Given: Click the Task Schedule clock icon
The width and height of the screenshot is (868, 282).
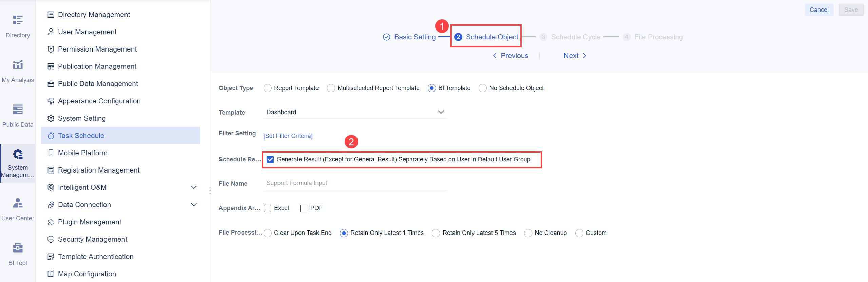Looking at the screenshot, I should click(51, 136).
